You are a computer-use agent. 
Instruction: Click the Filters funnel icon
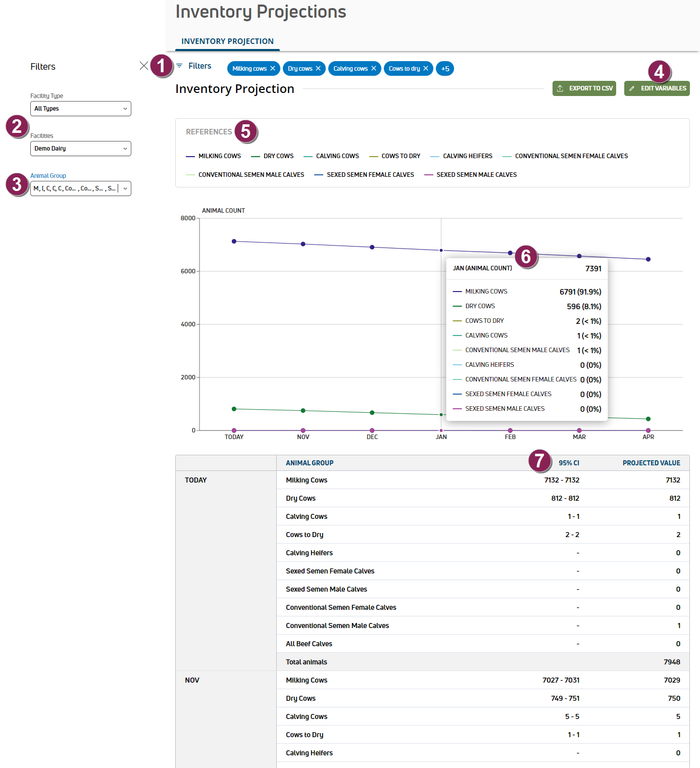[179, 66]
